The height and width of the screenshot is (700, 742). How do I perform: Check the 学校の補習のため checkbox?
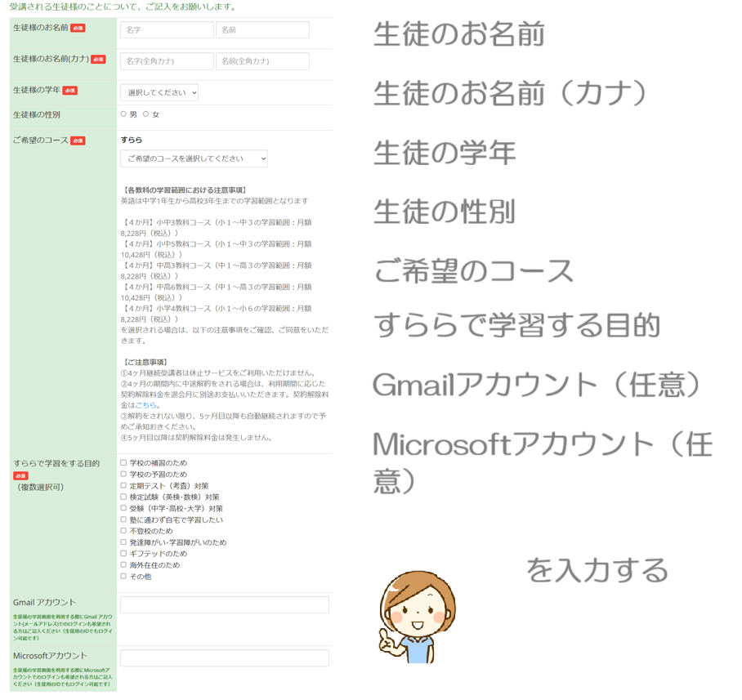pos(124,463)
